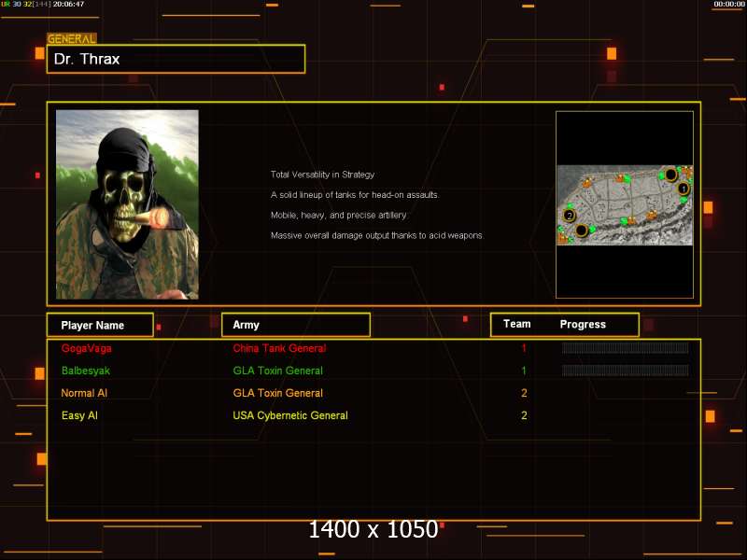Click the orange supply icon at minimap bottom-center

click(631, 221)
